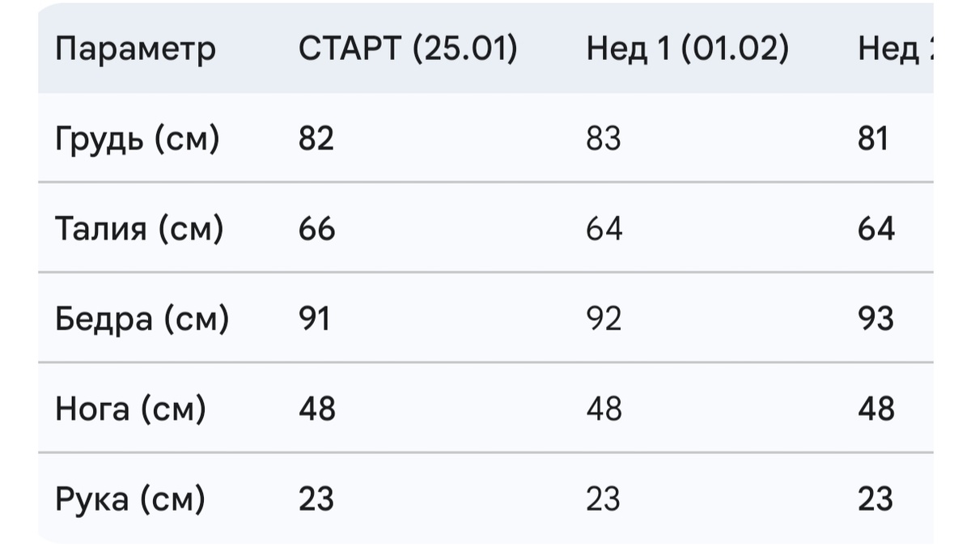971x560 pixels.
Task: Click Грудь week 1 value 83
Action: click(604, 139)
